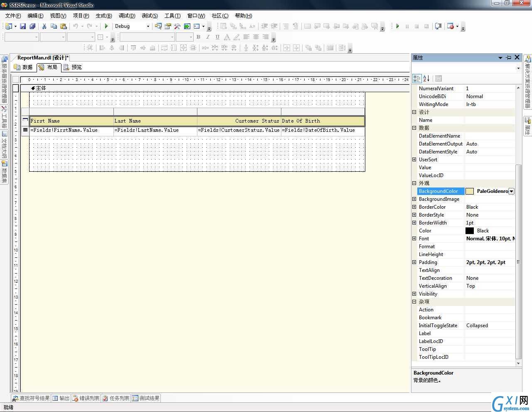This screenshot has height=412, width=532.
Task: Open Solution Explorer from the toolbar icon
Action: tap(158, 26)
